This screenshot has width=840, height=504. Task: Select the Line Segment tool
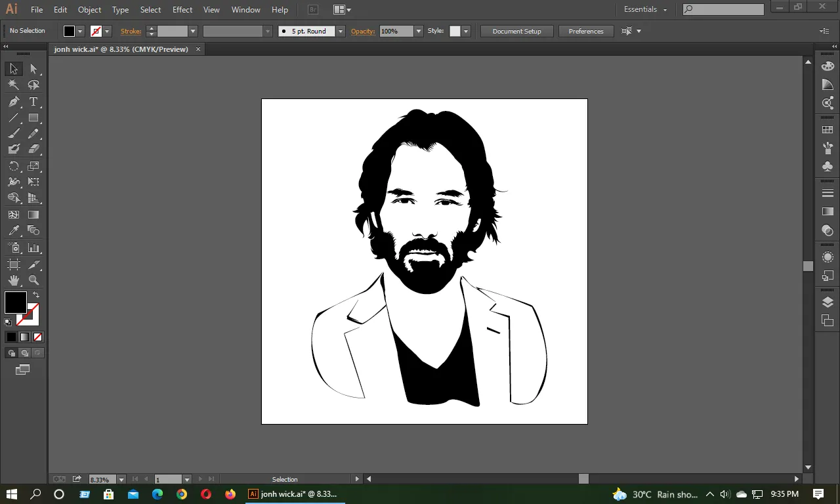coord(14,118)
